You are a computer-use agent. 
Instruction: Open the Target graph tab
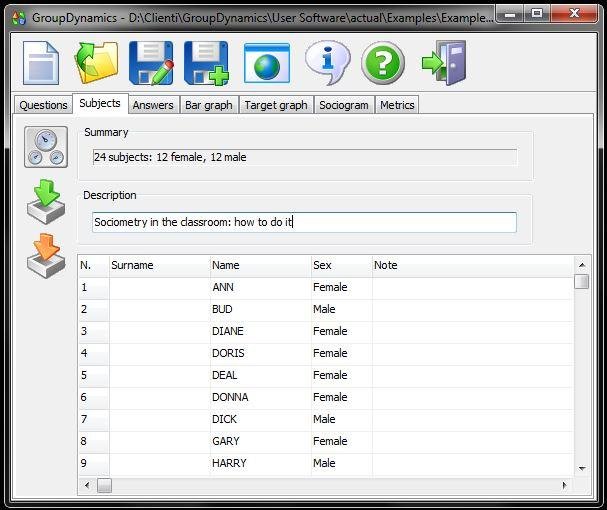point(276,105)
